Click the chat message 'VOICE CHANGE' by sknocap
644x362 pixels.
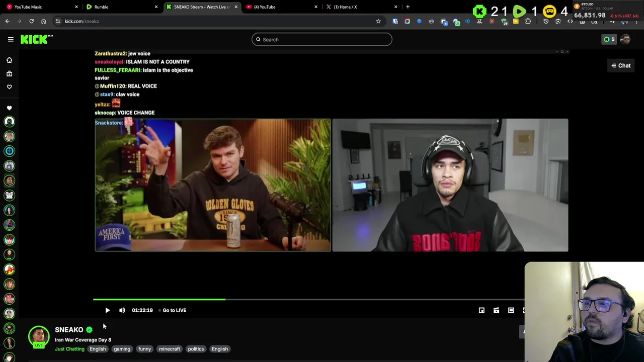[x=136, y=113]
